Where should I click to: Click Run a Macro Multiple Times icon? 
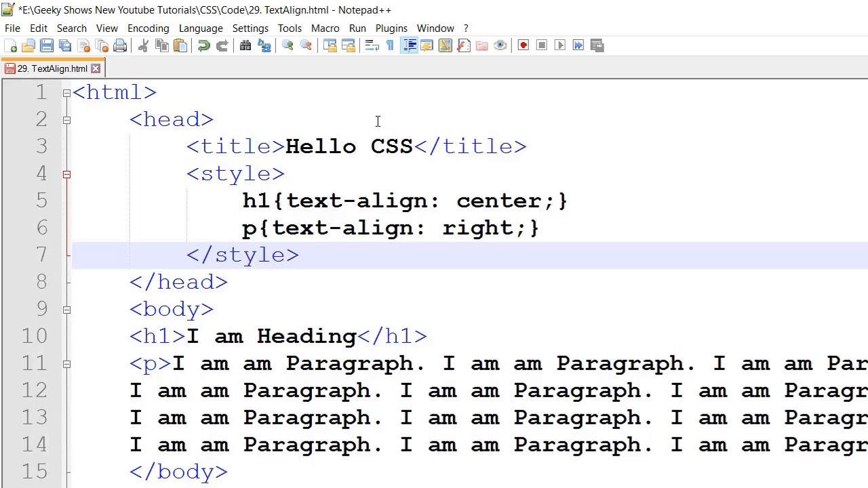coord(578,45)
